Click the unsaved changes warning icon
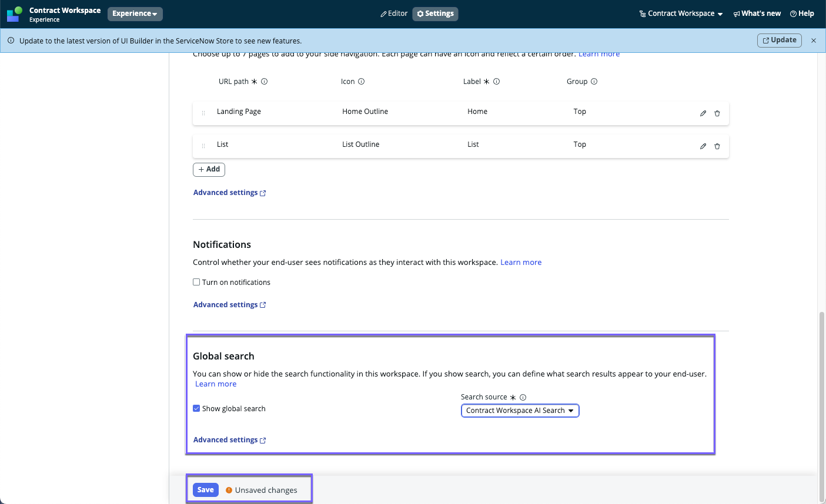 pyautogui.click(x=229, y=490)
